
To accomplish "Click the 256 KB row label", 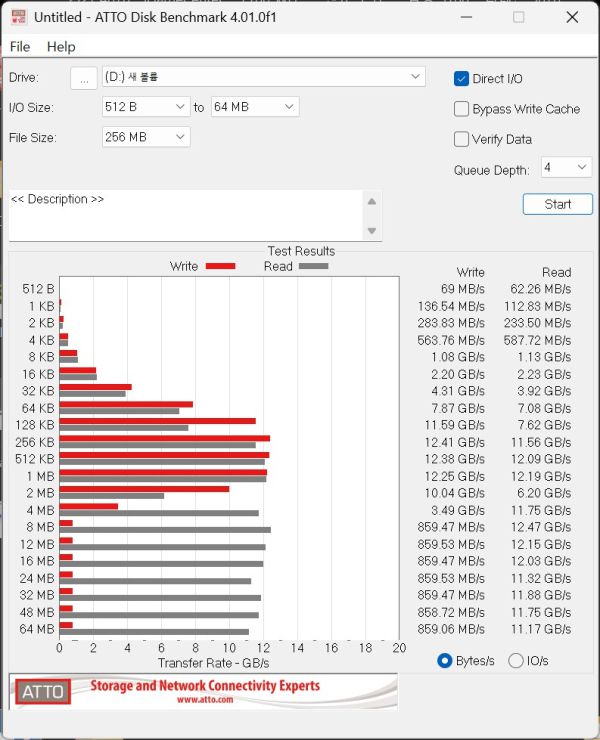I will (x=35, y=442).
